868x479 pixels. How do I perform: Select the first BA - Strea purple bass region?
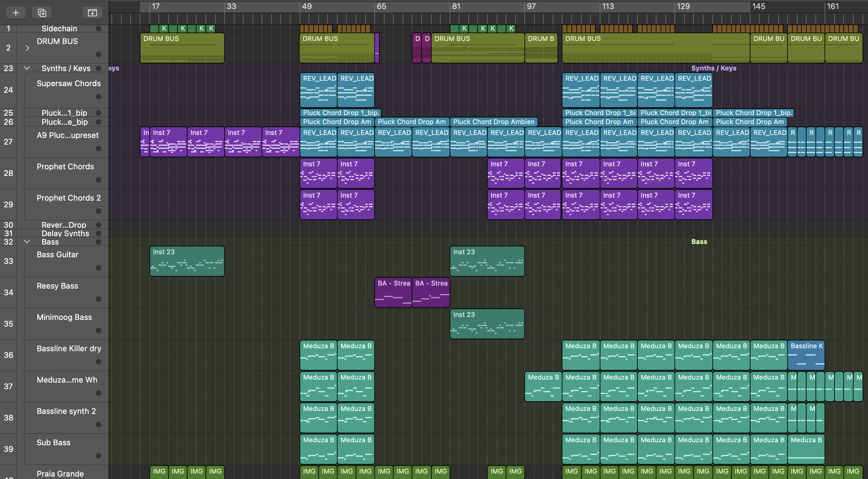(393, 293)
